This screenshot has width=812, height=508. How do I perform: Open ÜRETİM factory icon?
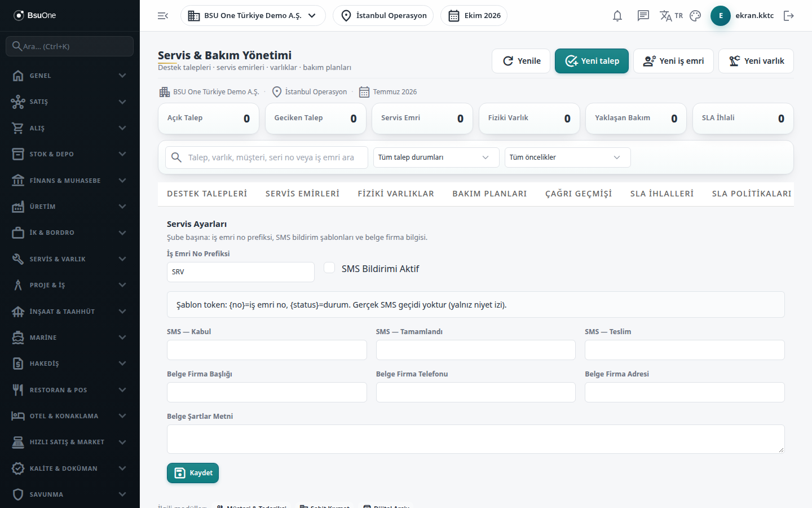(x=18, y=207)
